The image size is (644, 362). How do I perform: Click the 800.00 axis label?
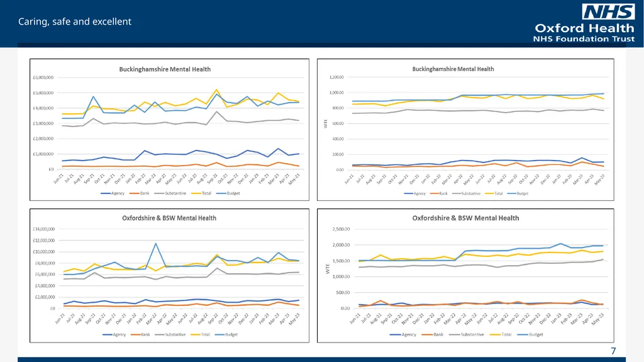click(x=338, y=108)
